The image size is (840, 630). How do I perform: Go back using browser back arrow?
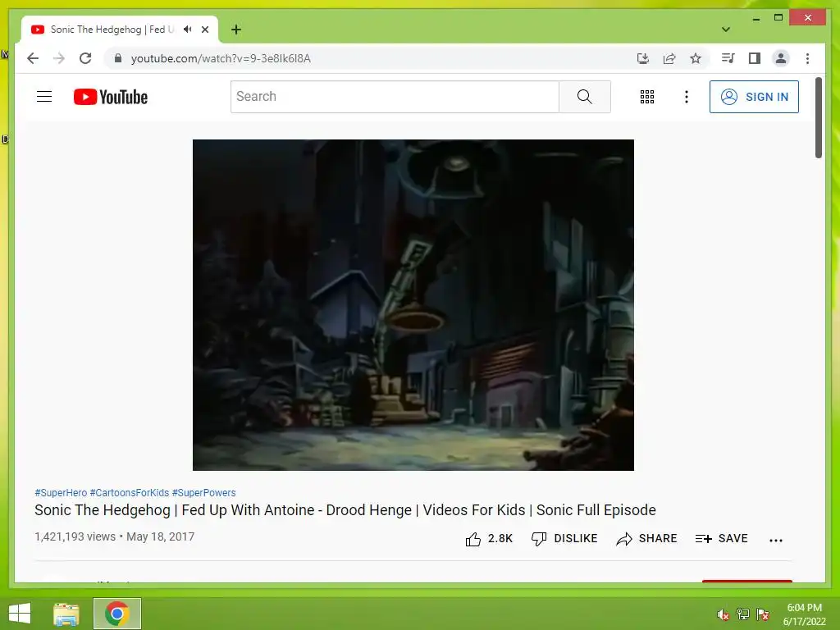[x=33, y=58]
